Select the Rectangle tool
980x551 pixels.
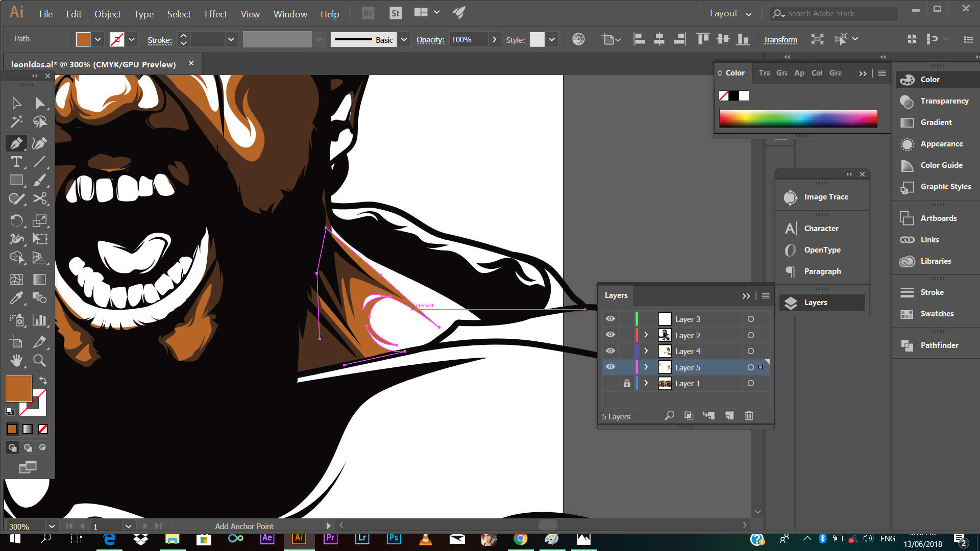(x=16, y=180)
